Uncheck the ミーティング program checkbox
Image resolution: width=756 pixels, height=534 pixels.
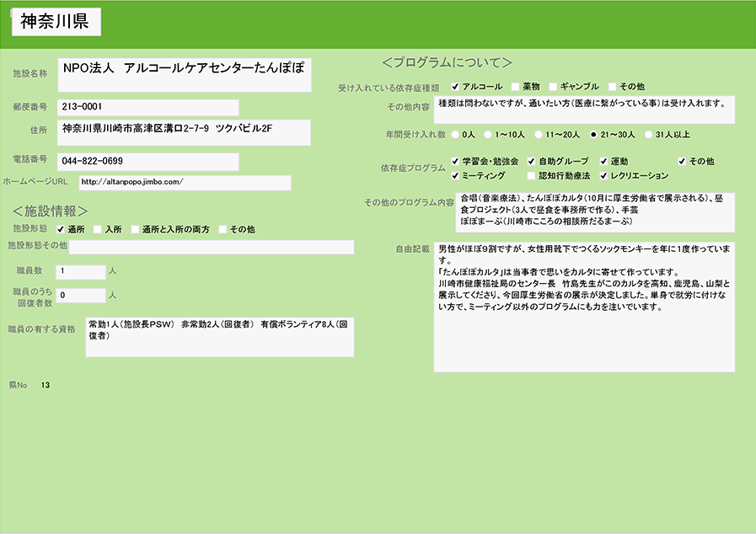(x=455, y=176)
